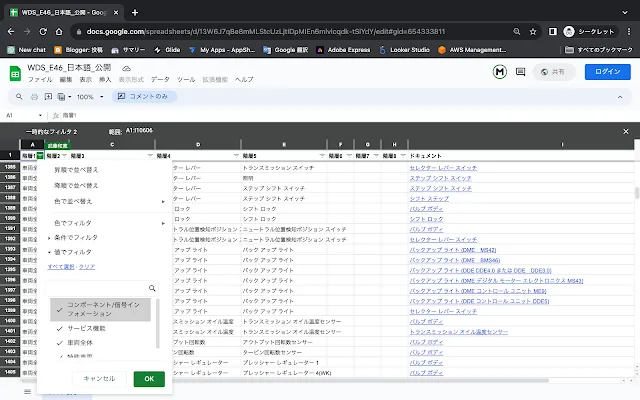Open the 階層3 column filter dropdown
The width and height of the screenshot is (640, 400).
coord(150,156)
